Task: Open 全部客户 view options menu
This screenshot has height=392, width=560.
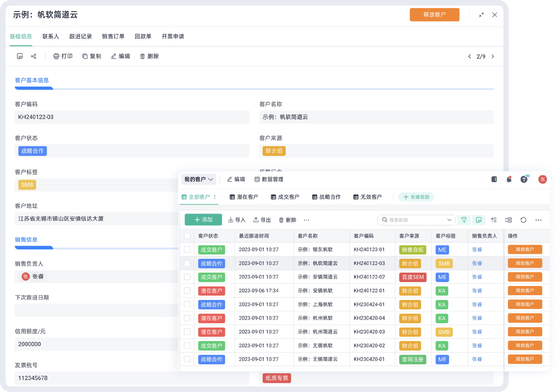Action: (x=215, y=197)
